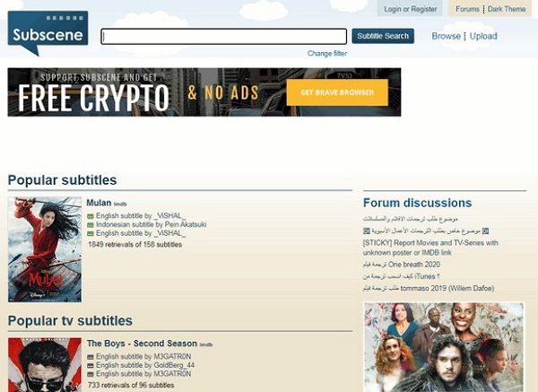Click the Free Crypto banner text
The height and width of the screenshot is (392, 538).
[93, 98]
